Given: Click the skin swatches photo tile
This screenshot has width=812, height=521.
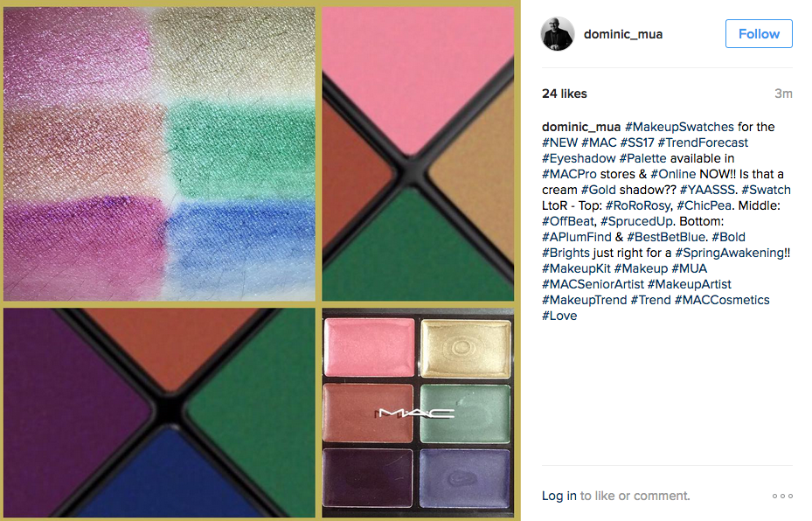Looking at the screenshot, I should tap(159, 154).
